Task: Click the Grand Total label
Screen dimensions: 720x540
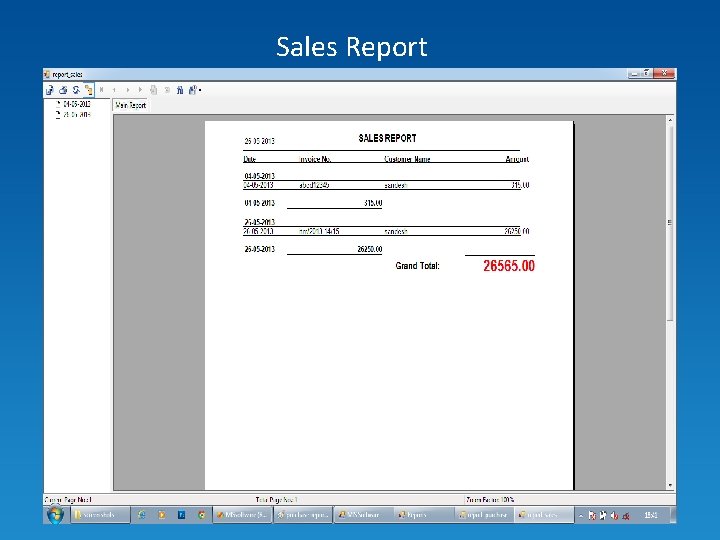Action: tap(417, 266)
